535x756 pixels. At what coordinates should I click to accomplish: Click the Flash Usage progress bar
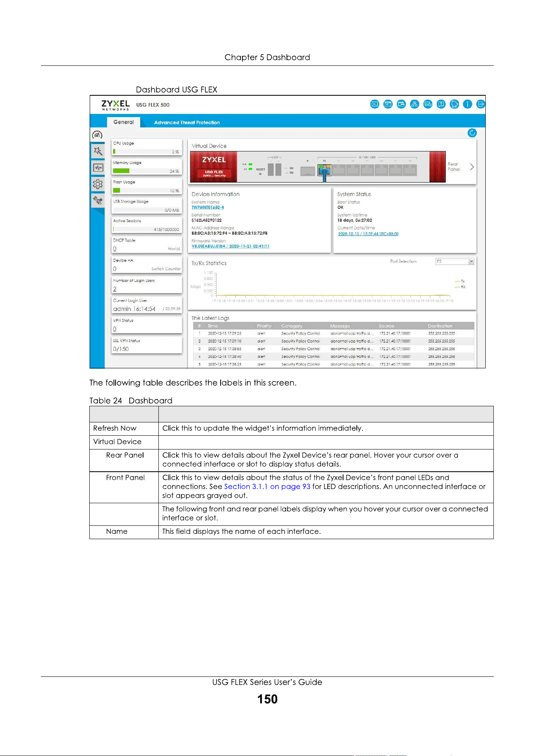tap(146, 190)
